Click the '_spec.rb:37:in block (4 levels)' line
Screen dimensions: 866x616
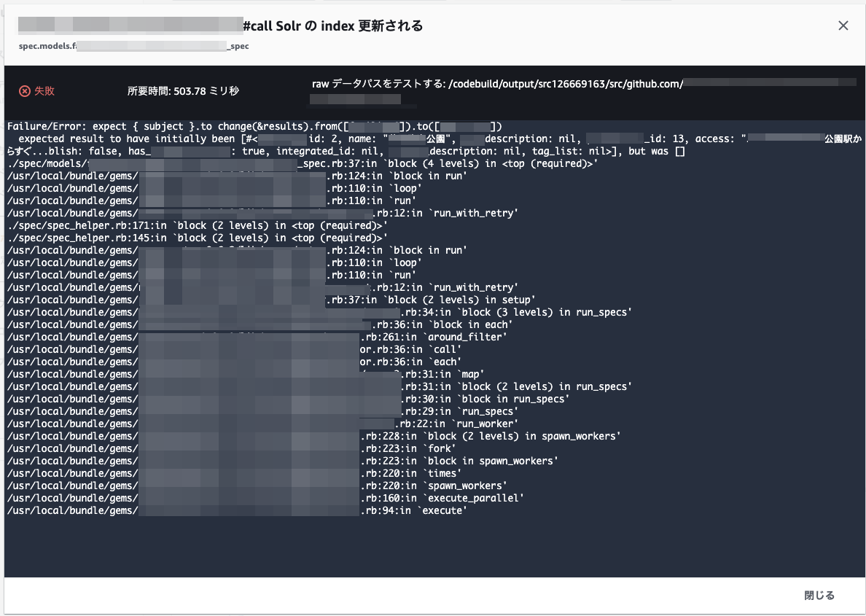coord(303,163)
